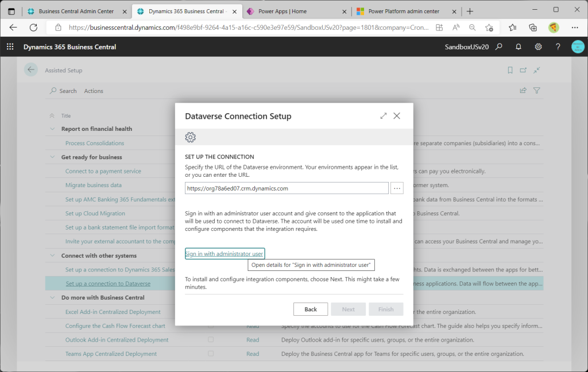Open browser Collections
Viewport: 588px width, 372px height.
[533, 28]
